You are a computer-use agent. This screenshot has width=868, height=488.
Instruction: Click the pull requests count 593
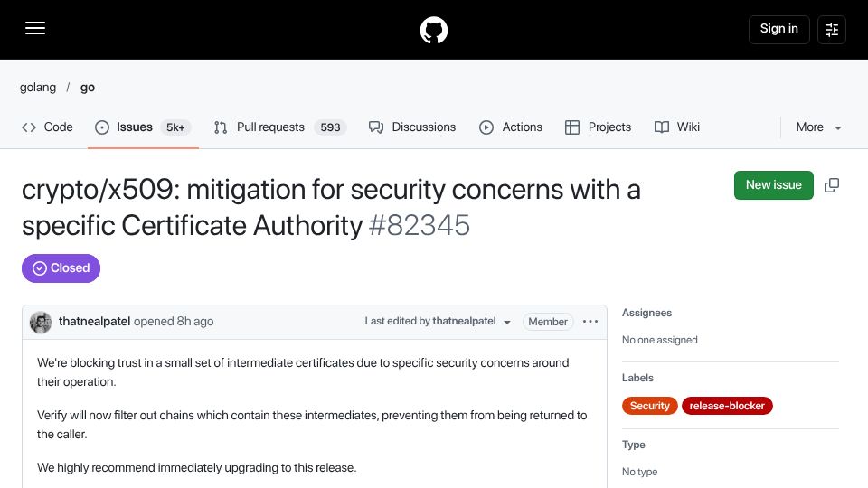330,127
